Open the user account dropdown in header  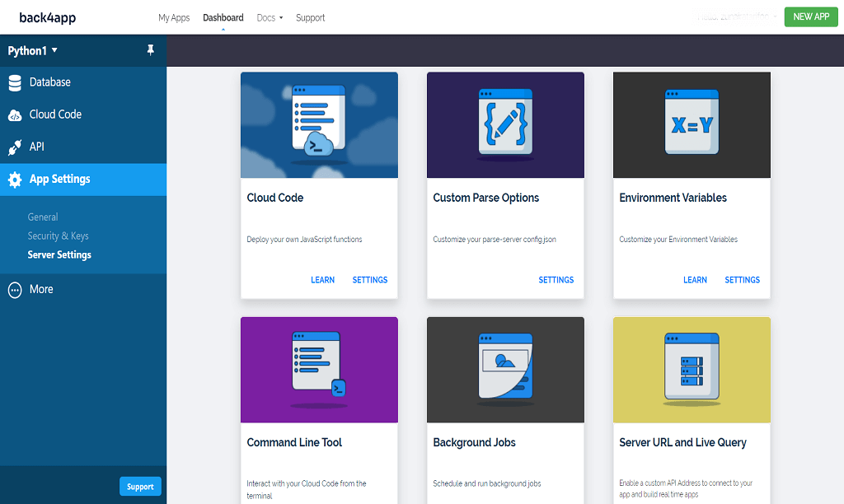tap(737, 16)
